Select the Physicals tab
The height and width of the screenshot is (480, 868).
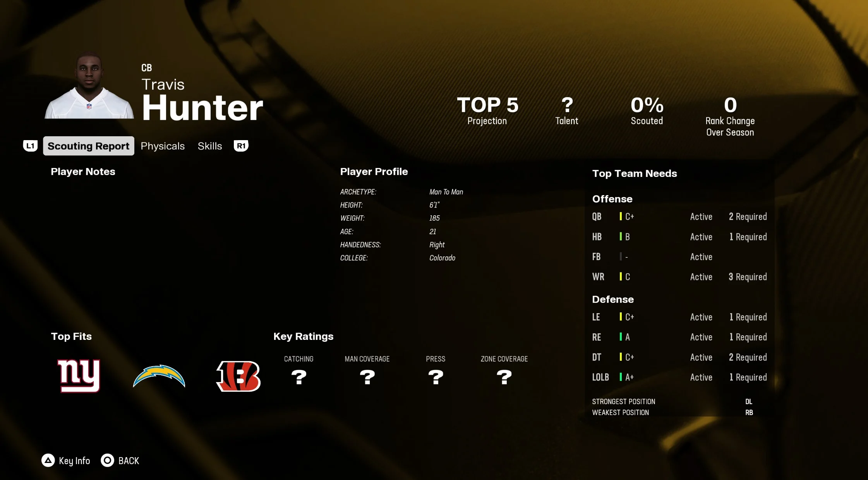click(x=163, y=146)
